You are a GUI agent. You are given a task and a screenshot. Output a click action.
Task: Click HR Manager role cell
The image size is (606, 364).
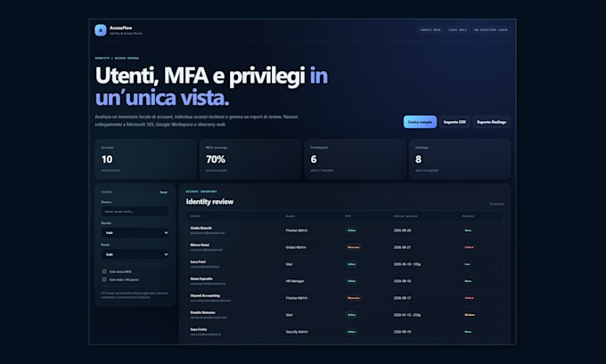point(295,281)
